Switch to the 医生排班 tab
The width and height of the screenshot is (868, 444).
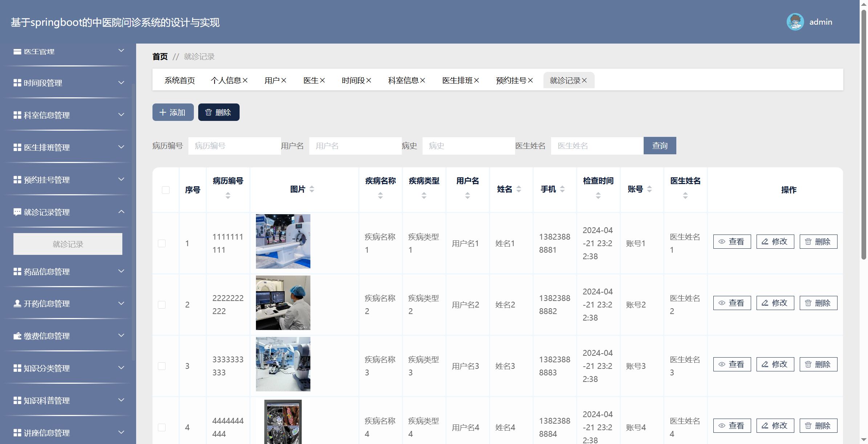[x=457, y=81]
